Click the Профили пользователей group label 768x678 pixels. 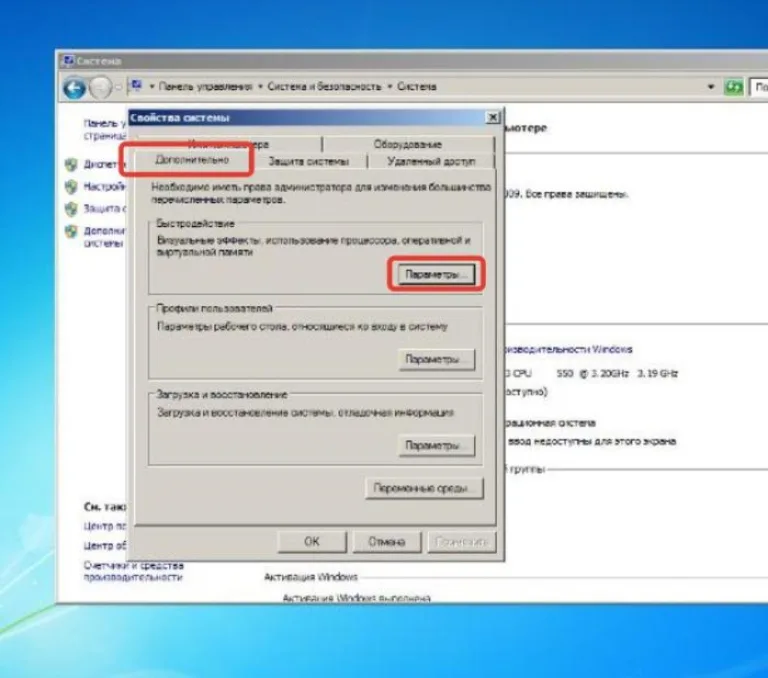tap(214, 308)
